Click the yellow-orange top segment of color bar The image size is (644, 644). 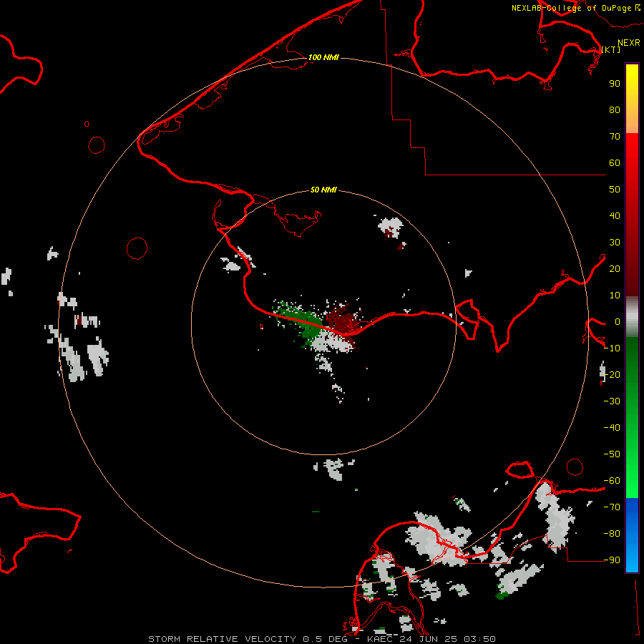(632, 99)
